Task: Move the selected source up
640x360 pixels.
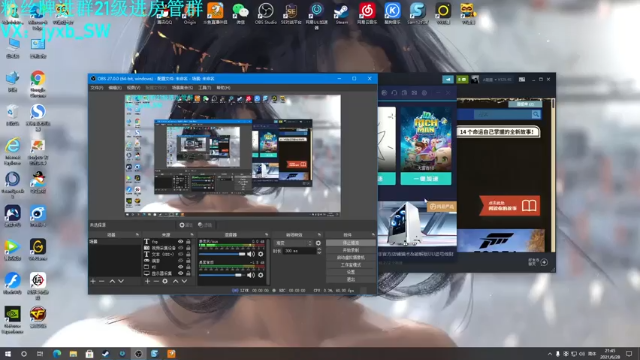Action: point(176,281)
